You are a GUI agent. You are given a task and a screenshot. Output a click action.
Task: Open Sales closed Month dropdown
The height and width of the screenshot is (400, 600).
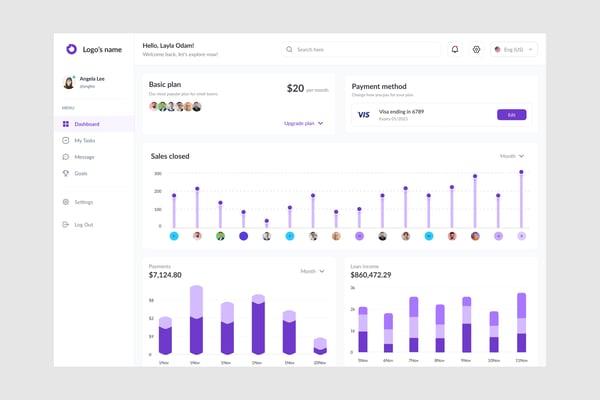click(512, 156)
